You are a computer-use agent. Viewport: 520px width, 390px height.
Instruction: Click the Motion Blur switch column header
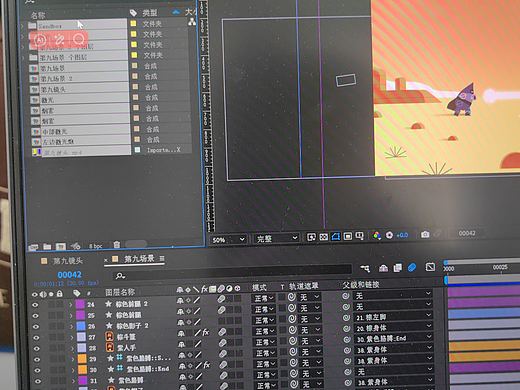tap(221, 289)
